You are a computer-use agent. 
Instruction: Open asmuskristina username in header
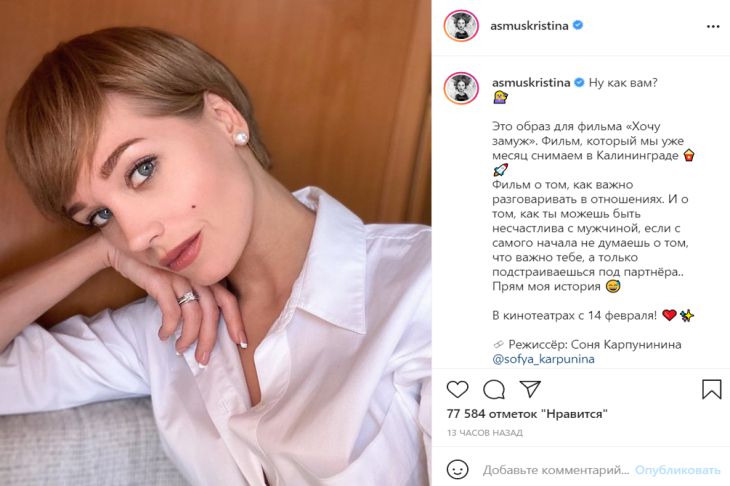[x=529, y=26]
